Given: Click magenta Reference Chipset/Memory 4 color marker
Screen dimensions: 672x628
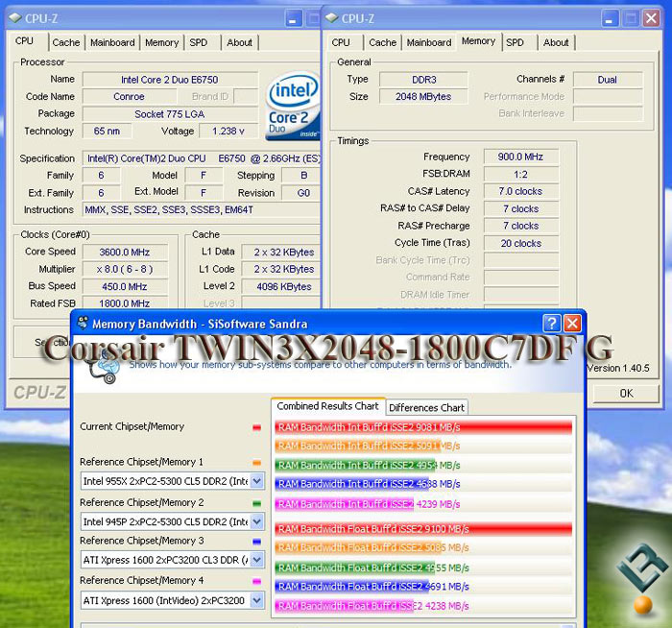Looking at the screenshot, I should [256, 581].
